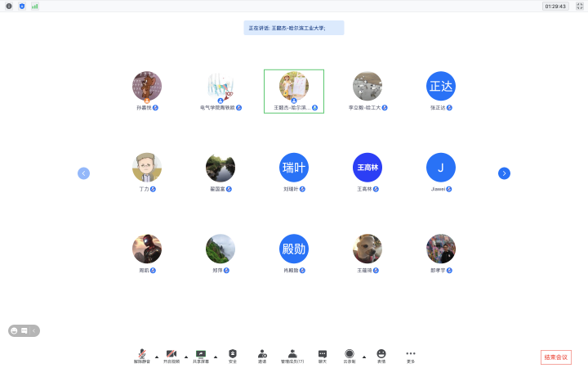The image size is (588, 368).
Task: Open the security (安全) shield menu
Action: pyautogui.click(x=233, y=355)
